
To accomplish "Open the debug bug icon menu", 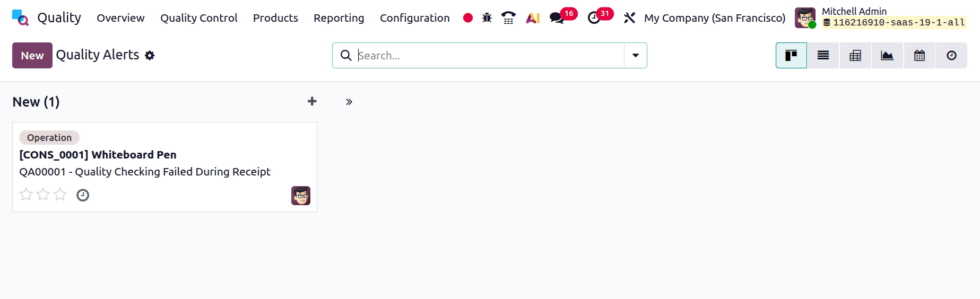I will click(487, 18).
